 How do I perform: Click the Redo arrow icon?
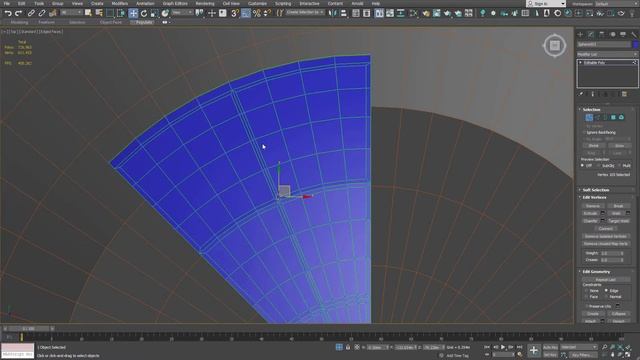click(18, 13)
